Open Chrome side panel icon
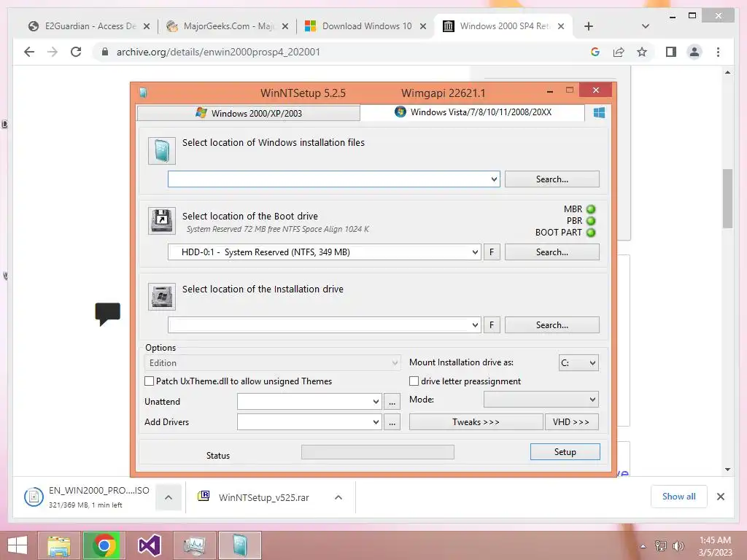 pos(671,52)
